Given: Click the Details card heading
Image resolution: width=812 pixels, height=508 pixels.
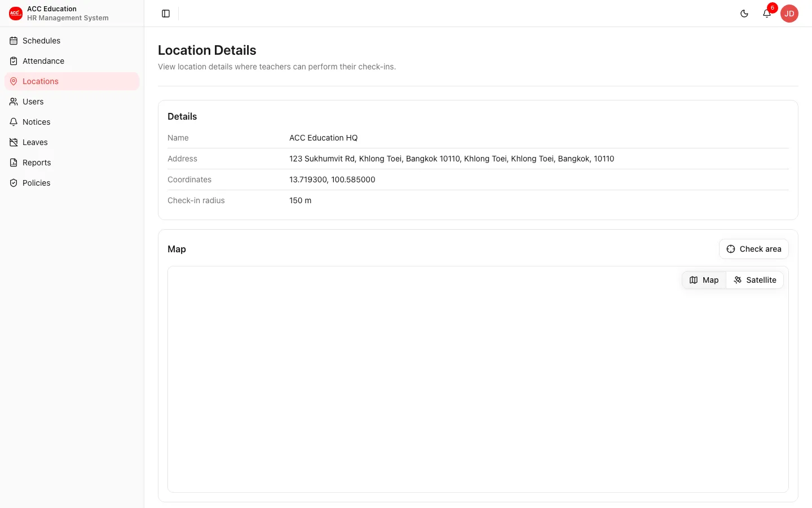Looking at the screenshot, I should tap(182, 116).
